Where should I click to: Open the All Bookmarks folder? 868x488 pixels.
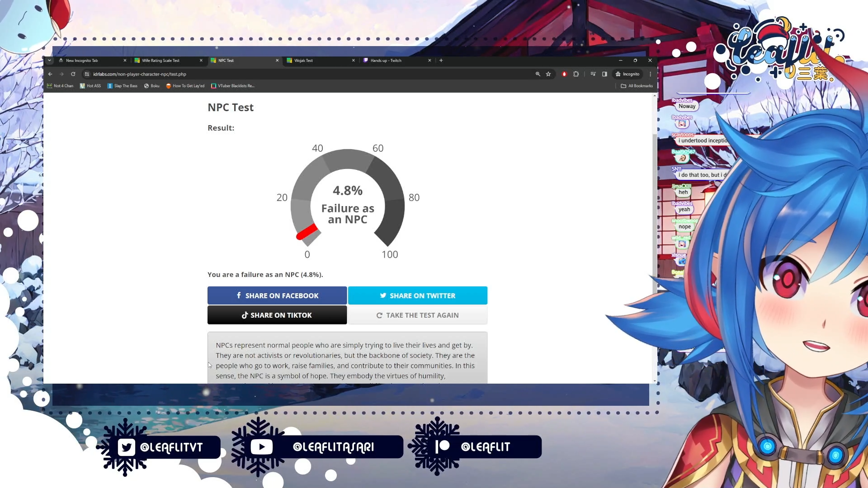[637, 86]
